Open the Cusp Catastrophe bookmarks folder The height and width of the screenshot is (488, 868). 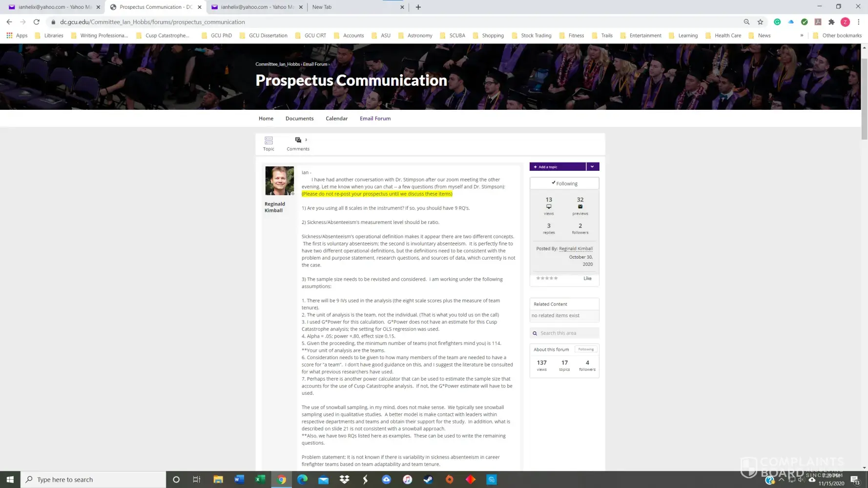(x=163, y=36)
